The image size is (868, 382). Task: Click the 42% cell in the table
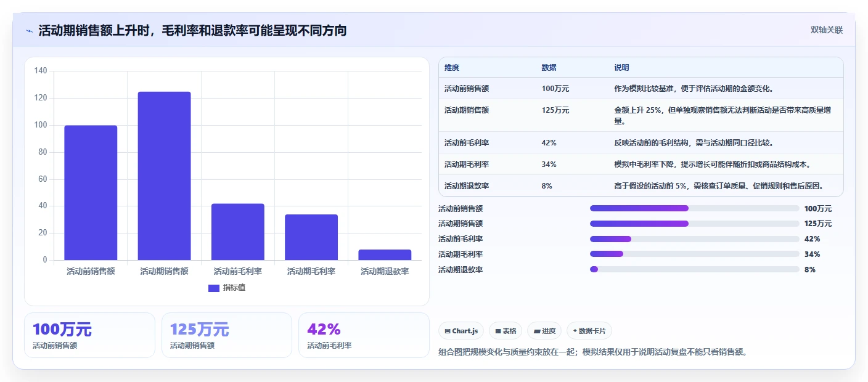point(549,143)
